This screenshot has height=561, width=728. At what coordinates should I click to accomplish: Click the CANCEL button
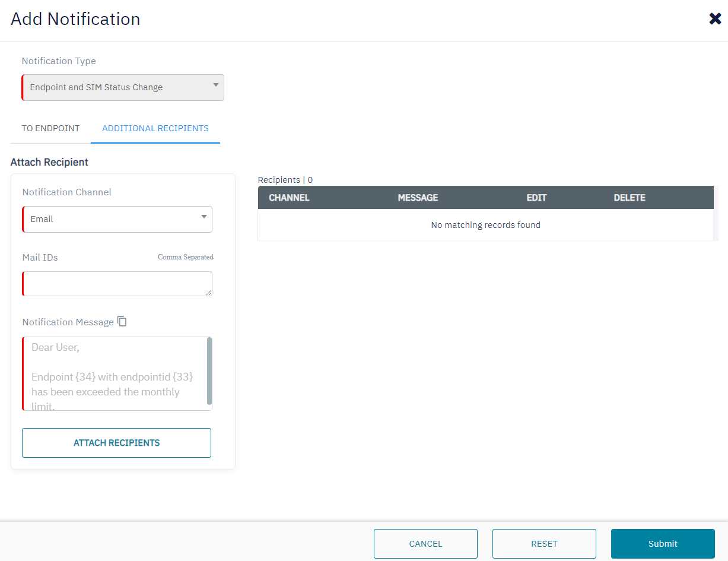tap(425, 544)
